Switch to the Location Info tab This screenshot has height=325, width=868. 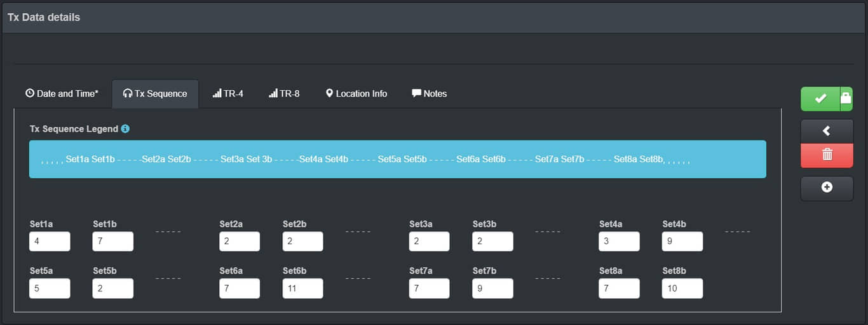[356, 93]
